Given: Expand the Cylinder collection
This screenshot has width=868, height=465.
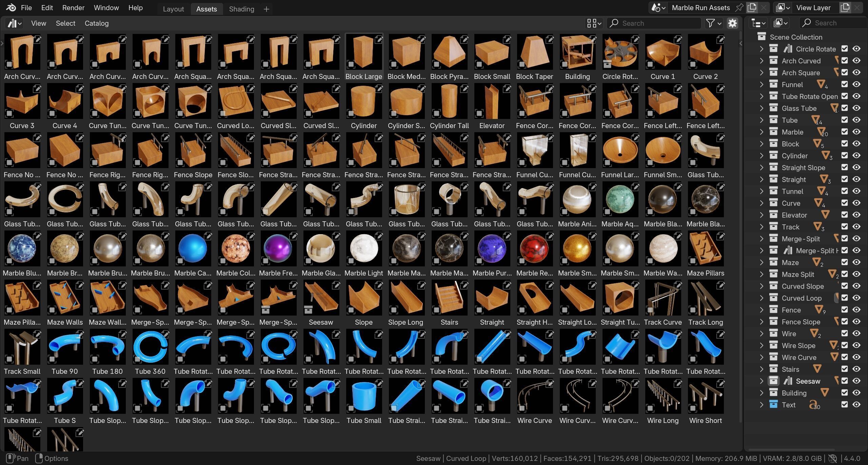Looking at the screenshot, I should point(762,156).
